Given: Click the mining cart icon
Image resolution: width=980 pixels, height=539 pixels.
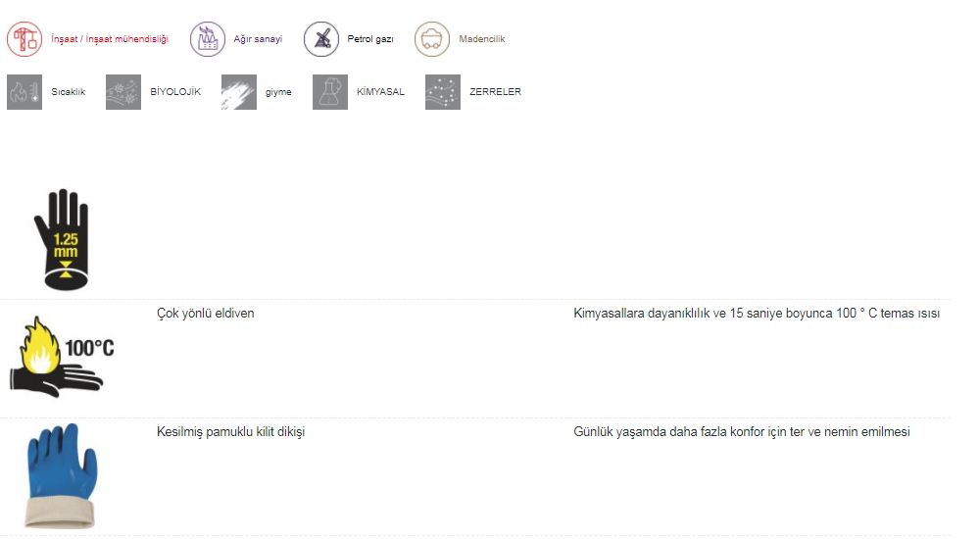Looking at the screenshot, I should point(432,39).
